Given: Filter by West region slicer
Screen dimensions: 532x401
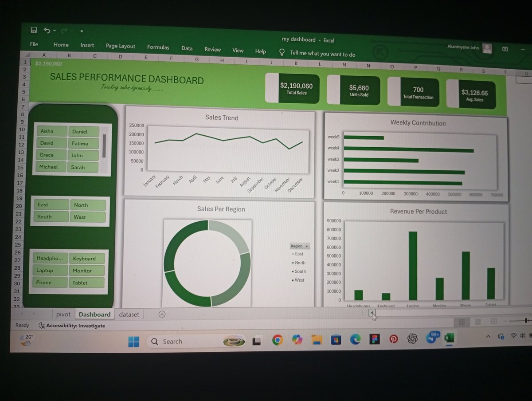Looking at the screenshot, I should tap(87, 217).
